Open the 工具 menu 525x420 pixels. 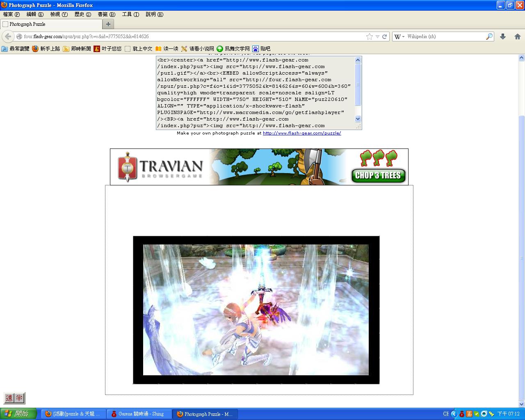[130, 14]
